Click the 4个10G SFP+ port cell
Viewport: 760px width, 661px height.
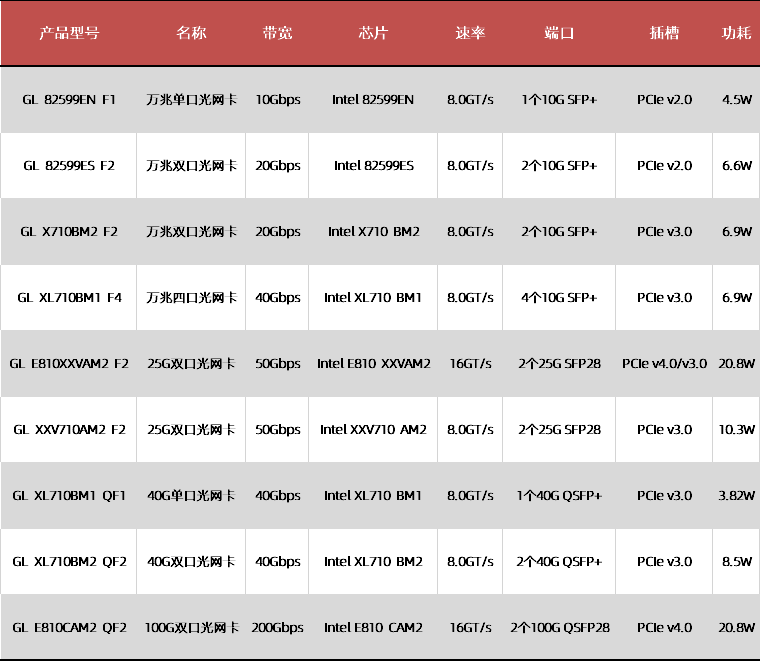coord(559,298)
